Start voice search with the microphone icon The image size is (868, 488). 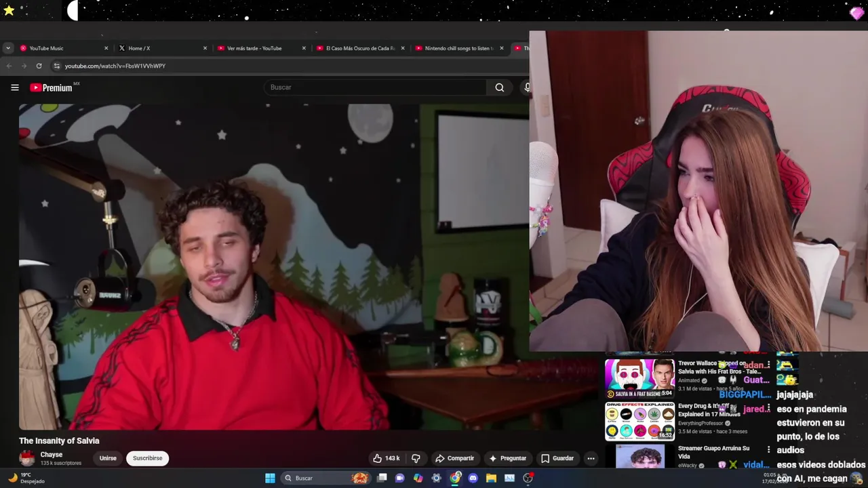(526, 87)
